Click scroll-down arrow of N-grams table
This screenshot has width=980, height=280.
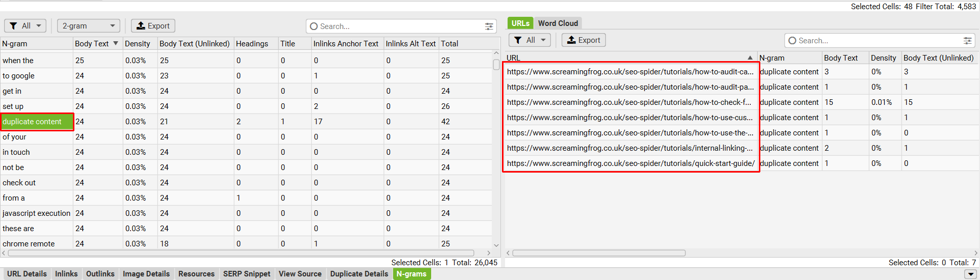pos(496,245)
